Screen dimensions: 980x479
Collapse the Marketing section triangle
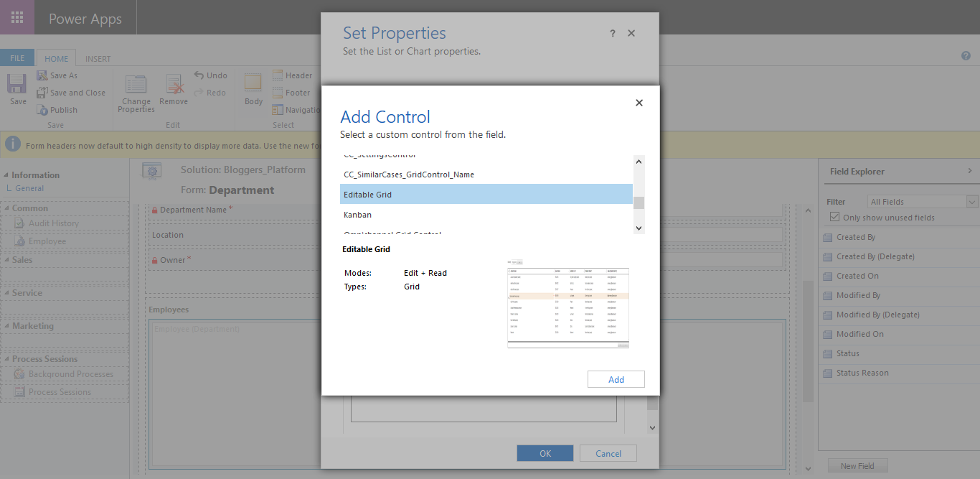click(6, 326)
